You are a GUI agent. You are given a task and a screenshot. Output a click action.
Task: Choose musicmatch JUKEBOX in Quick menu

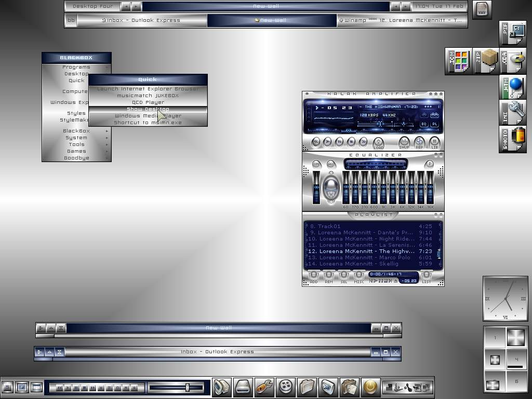point(148,96)
